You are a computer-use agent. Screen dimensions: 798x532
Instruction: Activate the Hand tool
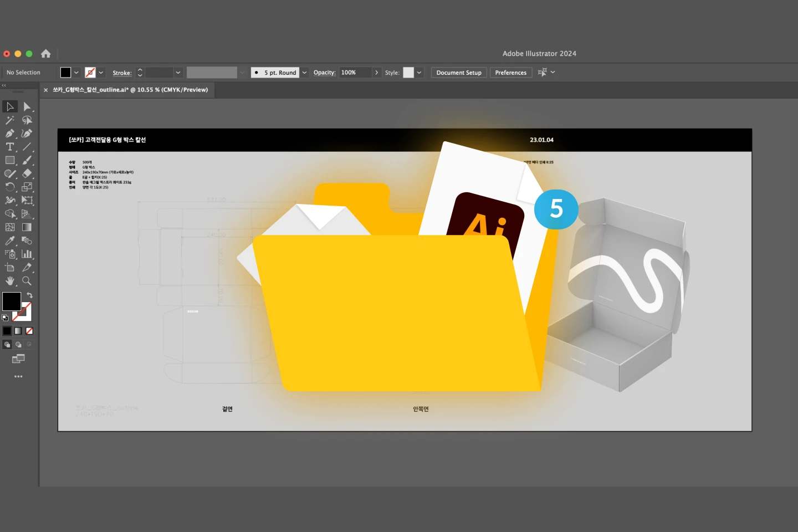[x=10, y=281]
